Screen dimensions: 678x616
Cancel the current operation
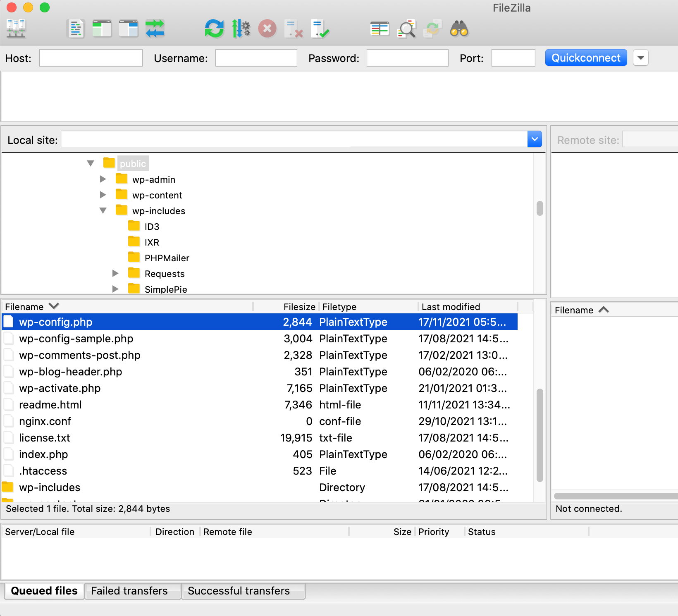coord(267,28)
